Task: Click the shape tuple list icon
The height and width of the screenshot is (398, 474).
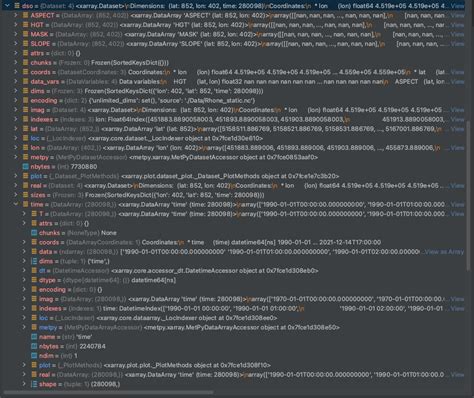Action: point(34,384)
